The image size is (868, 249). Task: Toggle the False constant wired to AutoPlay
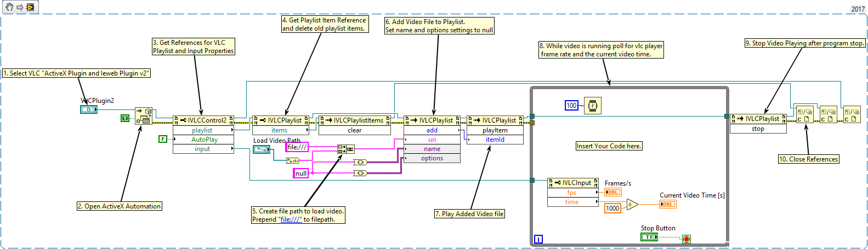coord(162,139)
